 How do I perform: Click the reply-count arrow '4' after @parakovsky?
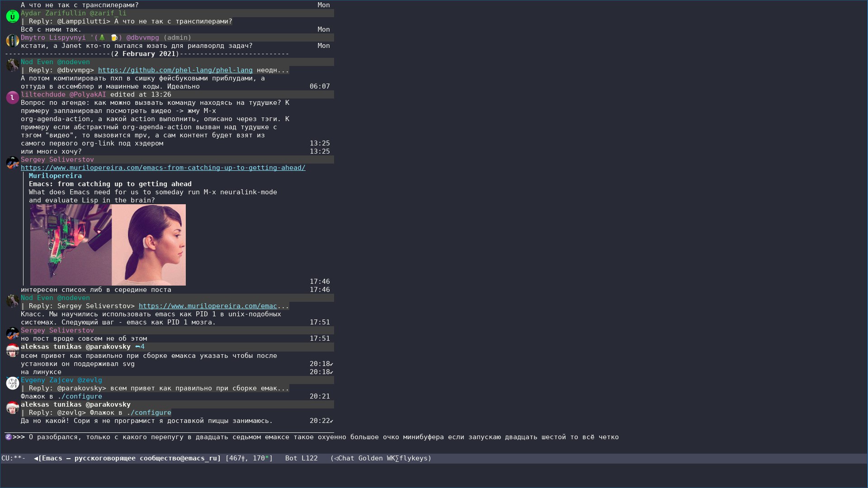(140, 347)
